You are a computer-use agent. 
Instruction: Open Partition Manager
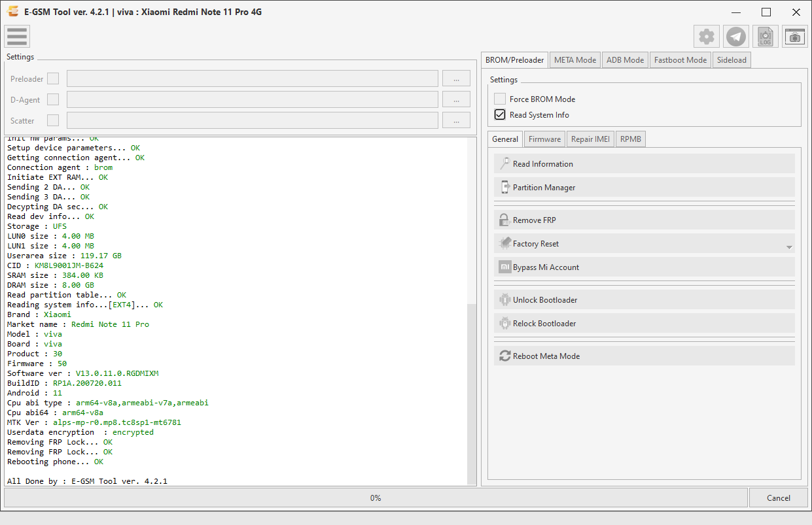pyautogui.click(x=644, y=187)
